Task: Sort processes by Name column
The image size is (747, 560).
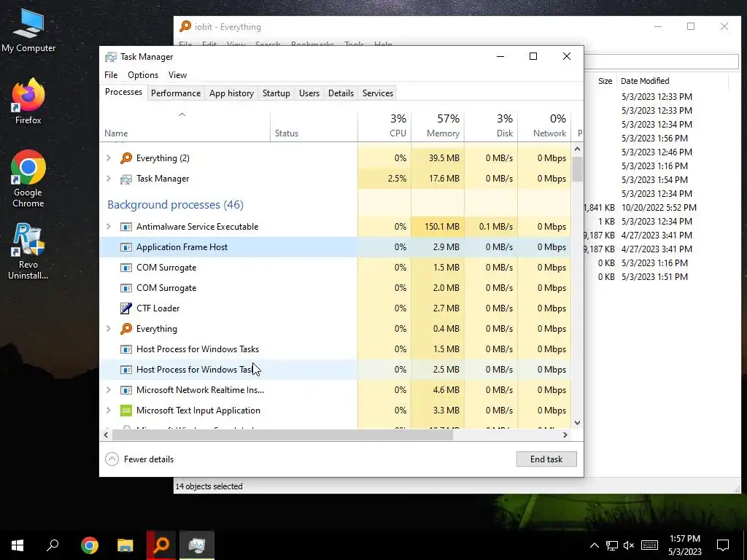Action: coord(185,127)
